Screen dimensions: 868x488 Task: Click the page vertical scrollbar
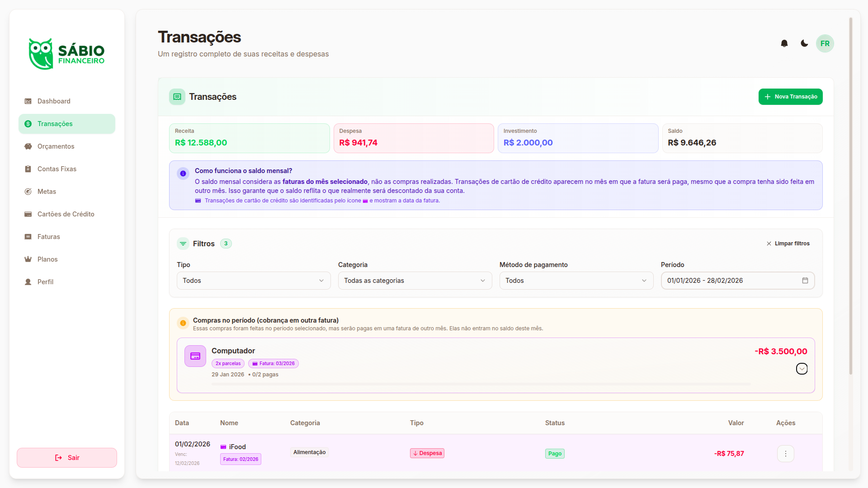coord(851,197)
